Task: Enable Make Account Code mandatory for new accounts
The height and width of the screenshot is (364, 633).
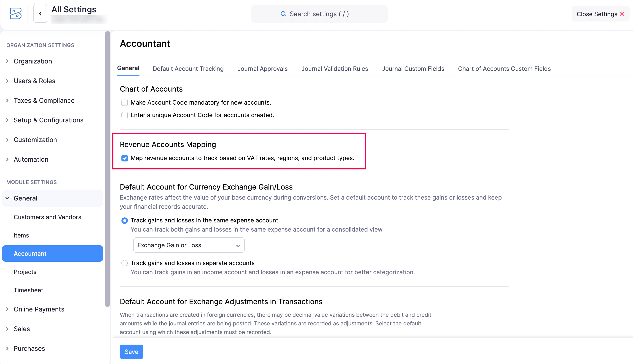Action: point(124,103)
